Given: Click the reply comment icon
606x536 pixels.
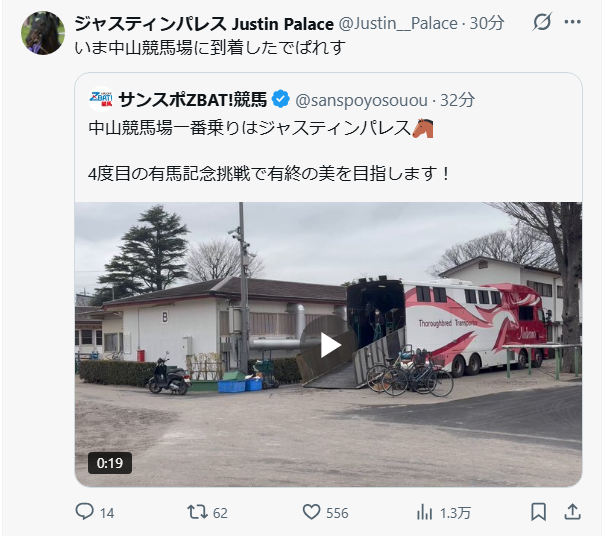Looking at the screenshot, I should (x=84, y=512).
